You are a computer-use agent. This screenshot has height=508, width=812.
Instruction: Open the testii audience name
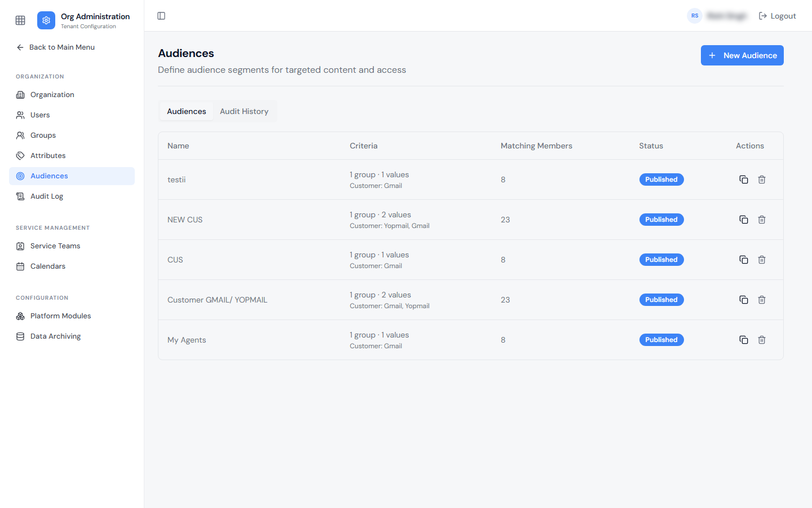[x=176, y=179]
